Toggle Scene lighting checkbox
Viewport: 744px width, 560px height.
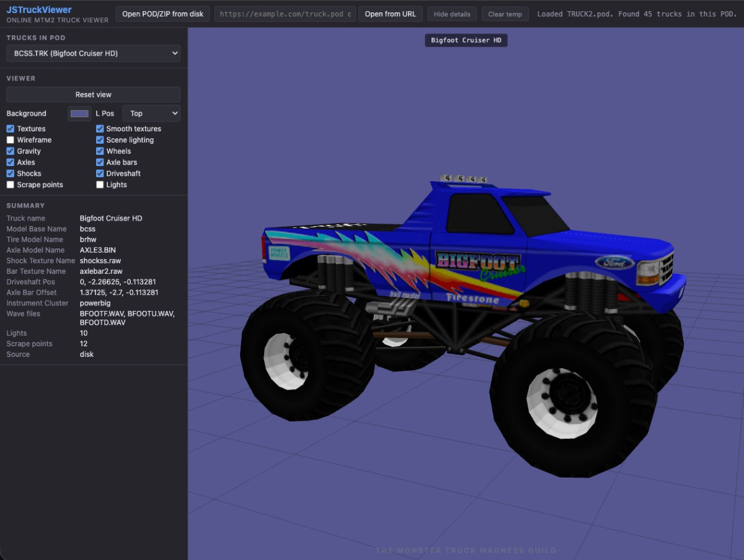[x=100, y=140]
